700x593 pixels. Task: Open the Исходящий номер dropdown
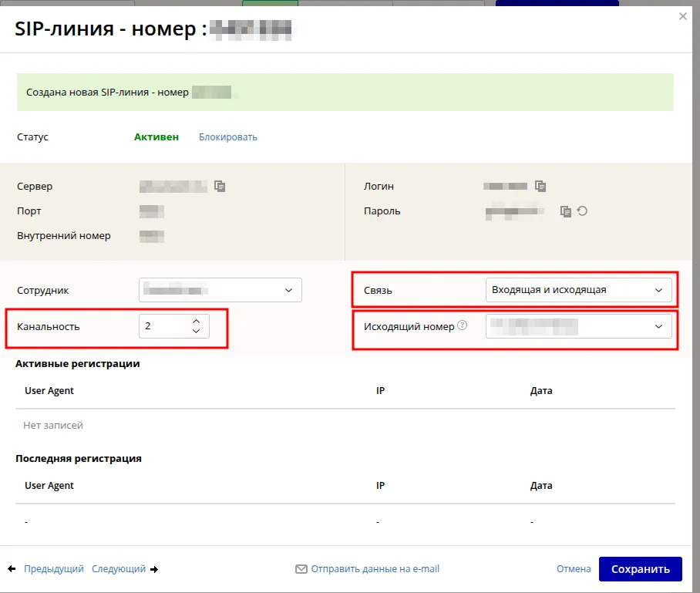coord(578,326)
